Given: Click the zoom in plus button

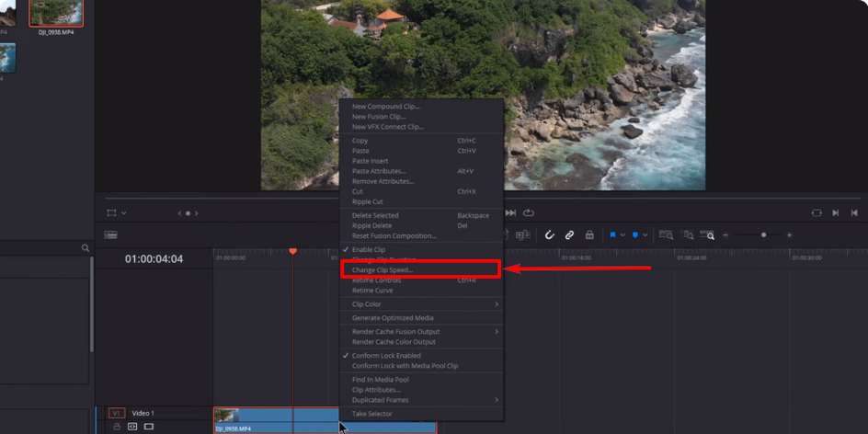Looking at the screenshot, I should (x=789, y=235).
